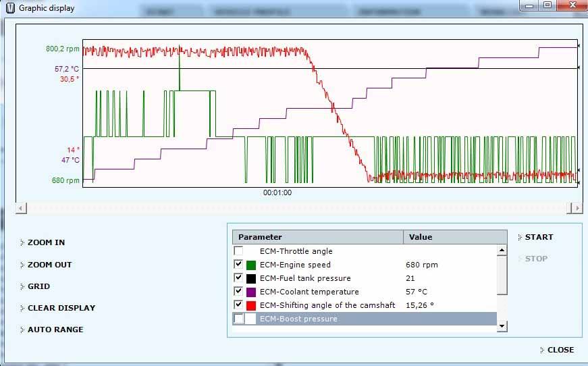Activate AUTO RANGE for the graph
Image resolution: width=588 pixels, height=366 pixels.
pos(55,330)
